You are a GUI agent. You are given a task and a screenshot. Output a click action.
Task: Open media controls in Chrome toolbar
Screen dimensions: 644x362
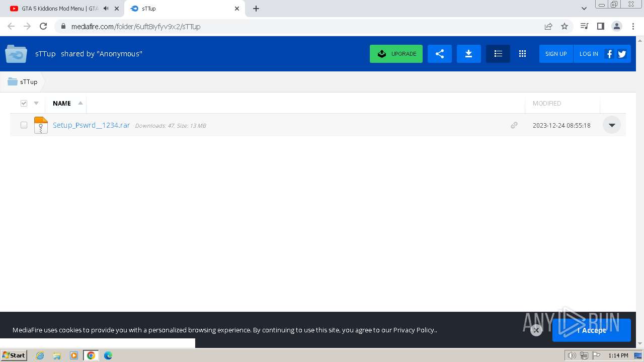584,26
